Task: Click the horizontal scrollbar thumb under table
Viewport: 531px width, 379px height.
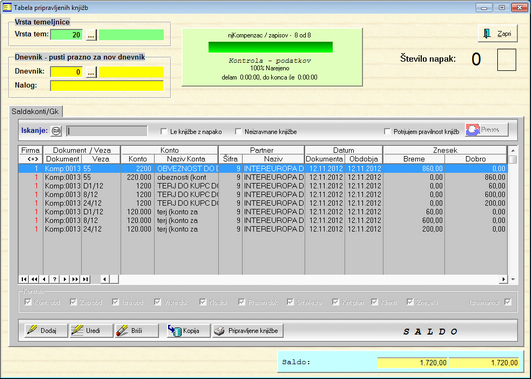Action: click(x=114, y=279)
